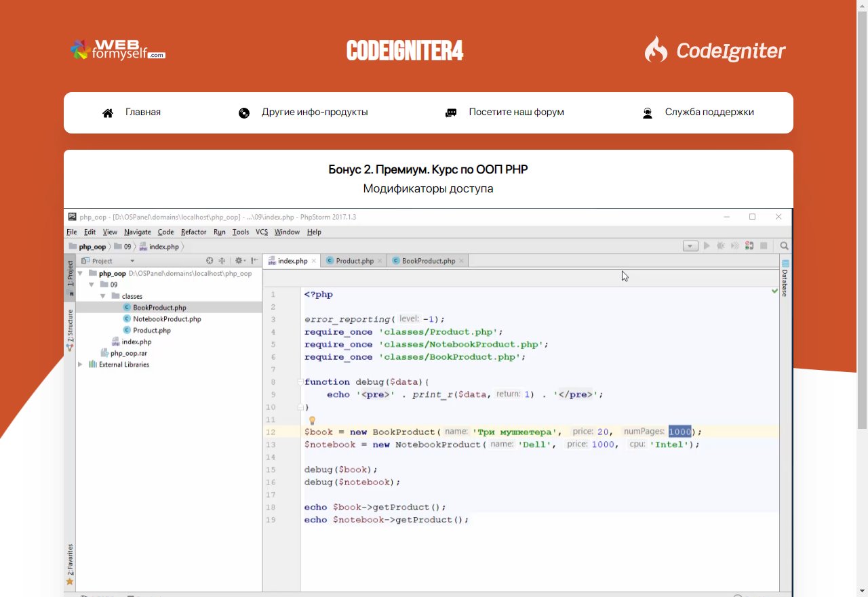Open the File menu

[x=72, y=232]
